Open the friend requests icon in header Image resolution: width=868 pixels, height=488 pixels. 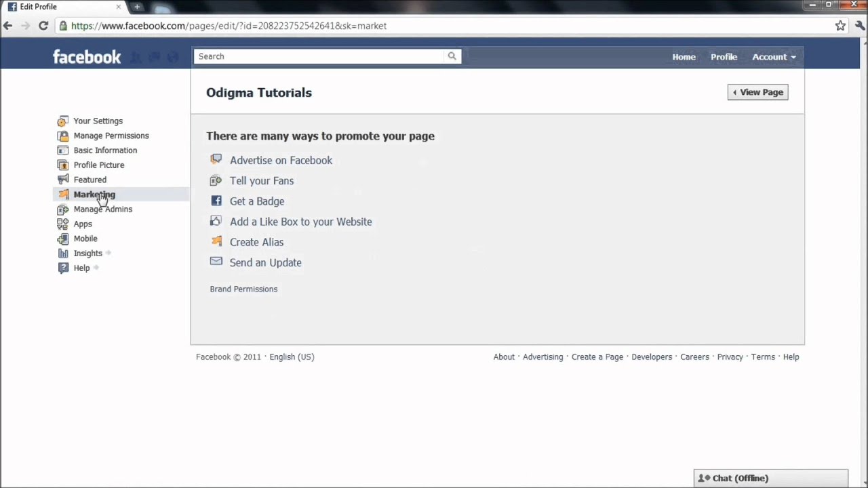[x=136, y=58]
